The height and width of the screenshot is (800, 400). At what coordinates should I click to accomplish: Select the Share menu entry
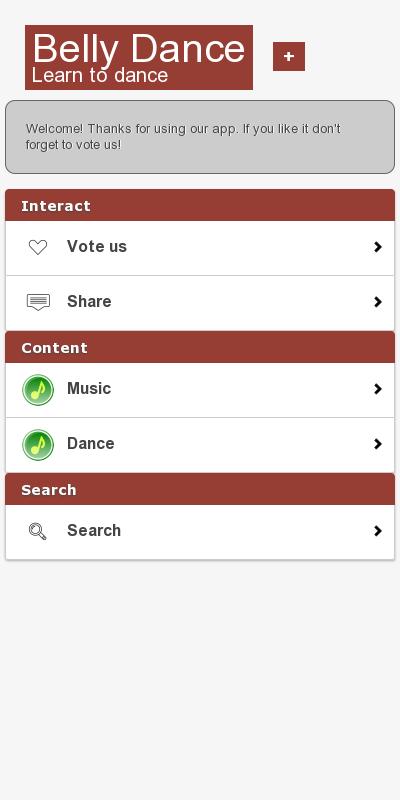pos(200,303)
